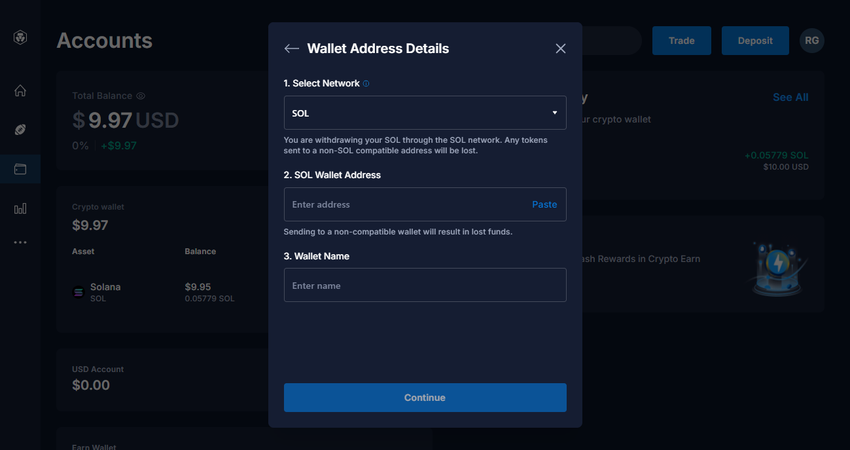Screen dimensions: 850x450
Task: Click the $9.97 USD total balance
Action: pos(125,120)
